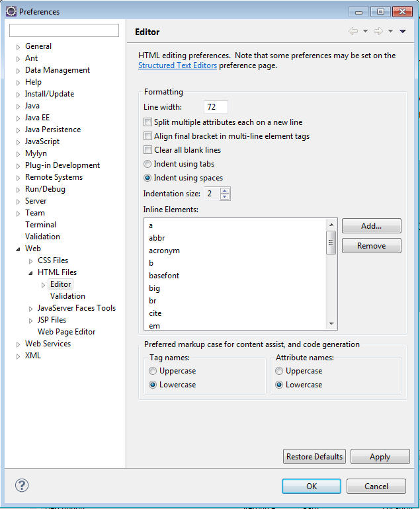Screen dimensions: 420x509
Task: Click the Preferences gear icon in title bar
Action: click(11, 11)
